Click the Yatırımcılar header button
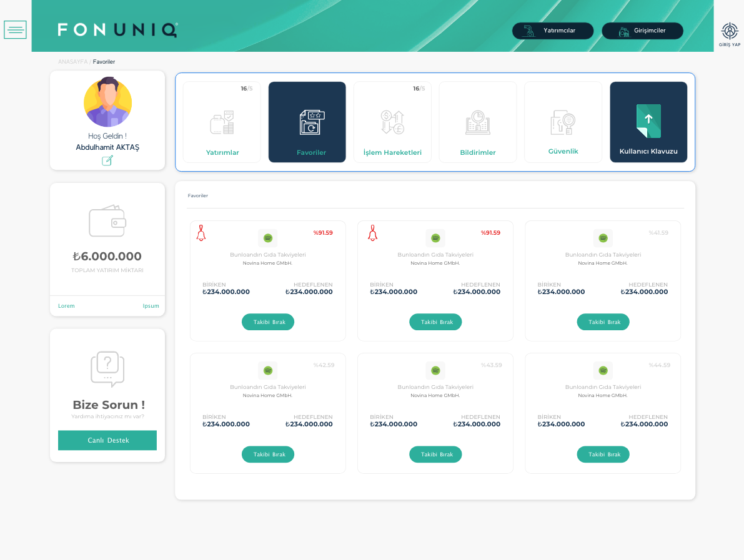This screenshot has height=560, width=744. [553, 31]
